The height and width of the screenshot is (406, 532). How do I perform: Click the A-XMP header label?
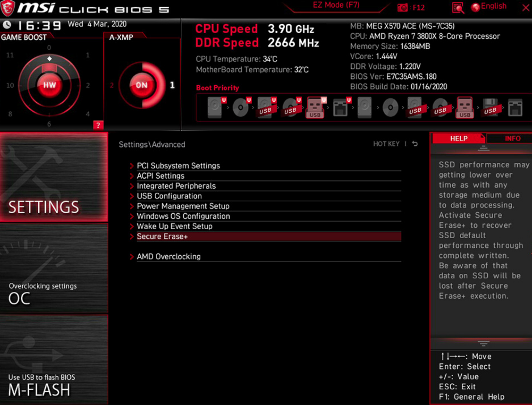[x=121, y=37]
